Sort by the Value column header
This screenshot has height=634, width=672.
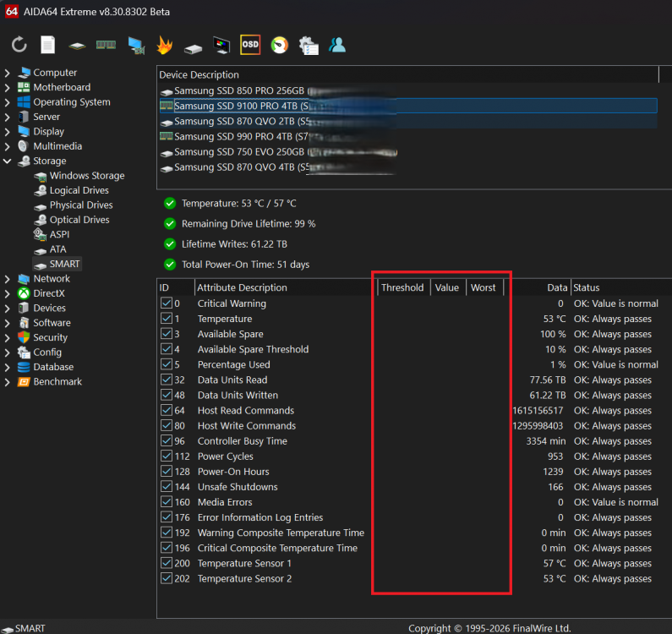pyautogui.click(x=448, y=287)
